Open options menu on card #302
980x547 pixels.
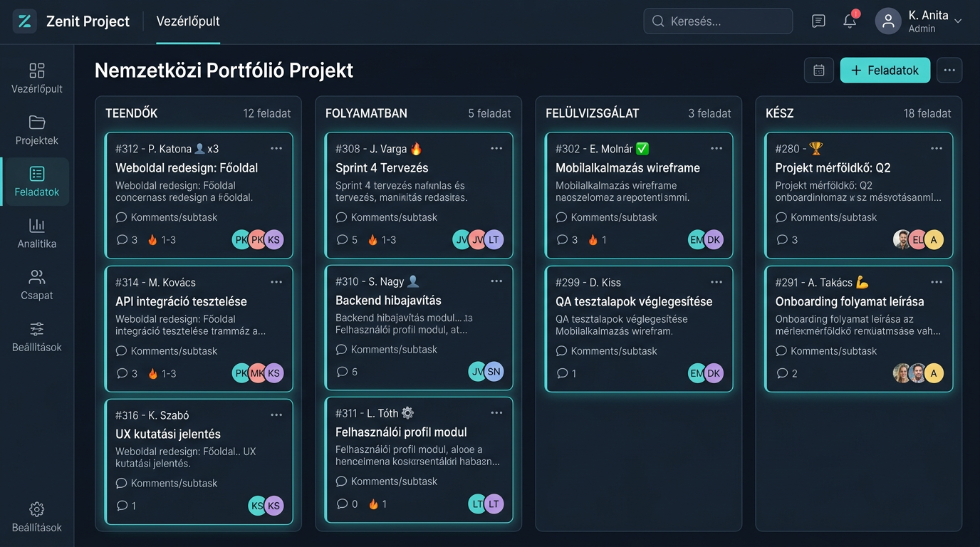tap(716, 148)
